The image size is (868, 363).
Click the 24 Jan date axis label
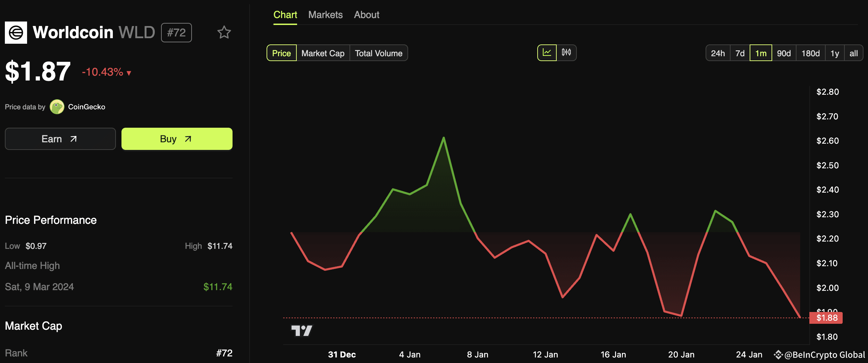[749, 355]
